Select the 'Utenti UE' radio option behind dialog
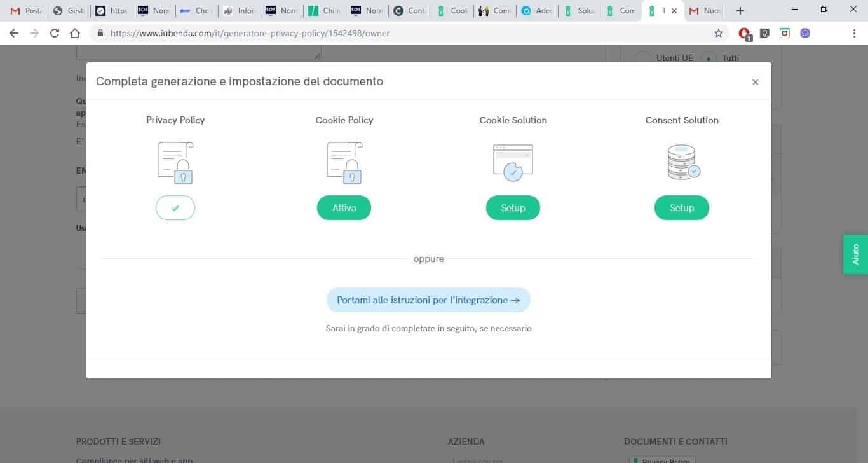868x463 pixels. tap(644, 58)
